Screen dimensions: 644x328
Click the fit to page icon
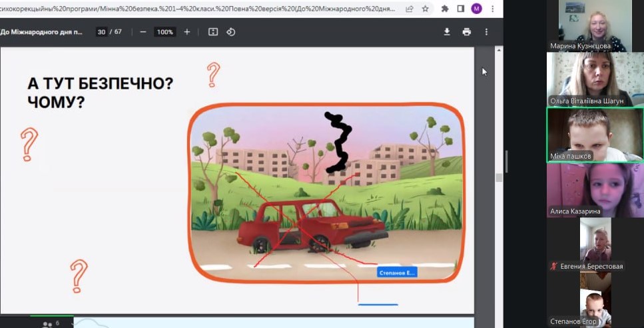click(x=213, y=32)
